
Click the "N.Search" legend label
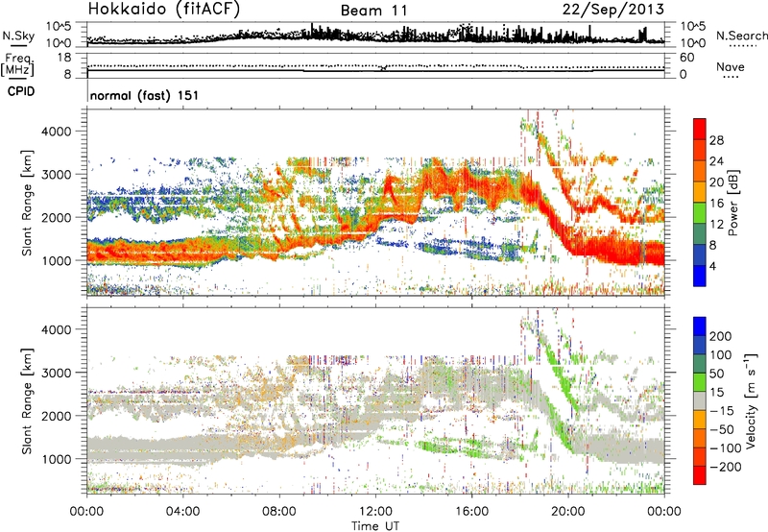[x=742, y=36]
